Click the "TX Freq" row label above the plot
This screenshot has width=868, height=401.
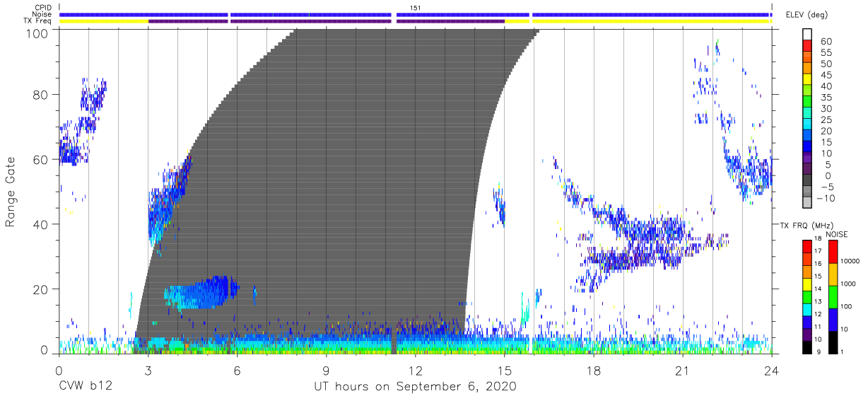39,21
